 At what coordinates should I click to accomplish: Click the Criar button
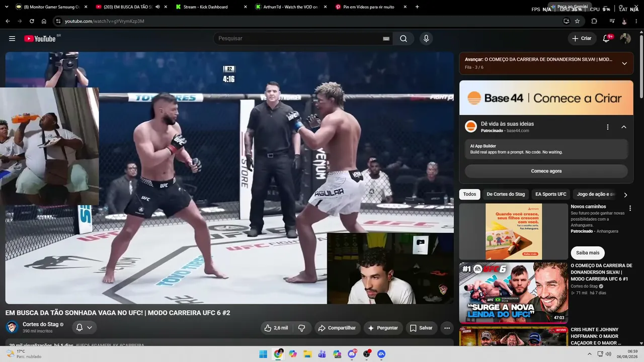pyautogui.click(x=582, y=39)
